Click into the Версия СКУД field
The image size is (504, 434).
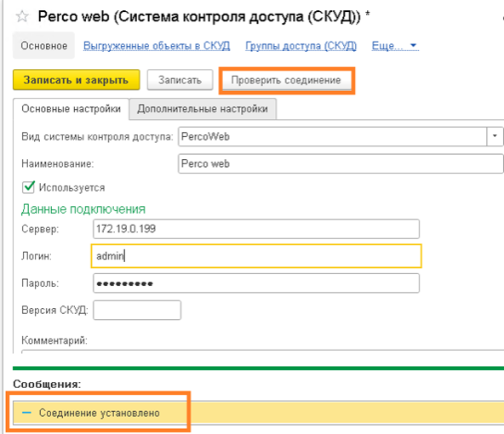point(137,310)
